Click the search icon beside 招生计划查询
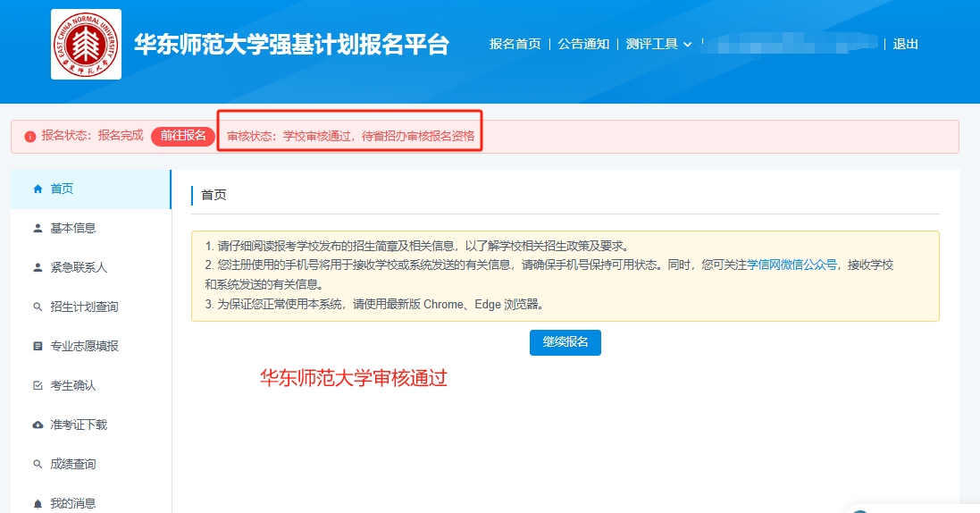 pos(38,307)
